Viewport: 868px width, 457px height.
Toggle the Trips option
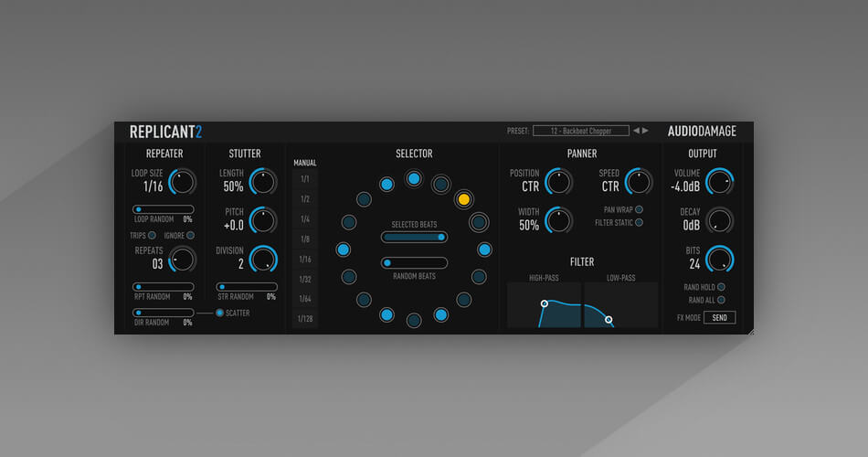152,236
